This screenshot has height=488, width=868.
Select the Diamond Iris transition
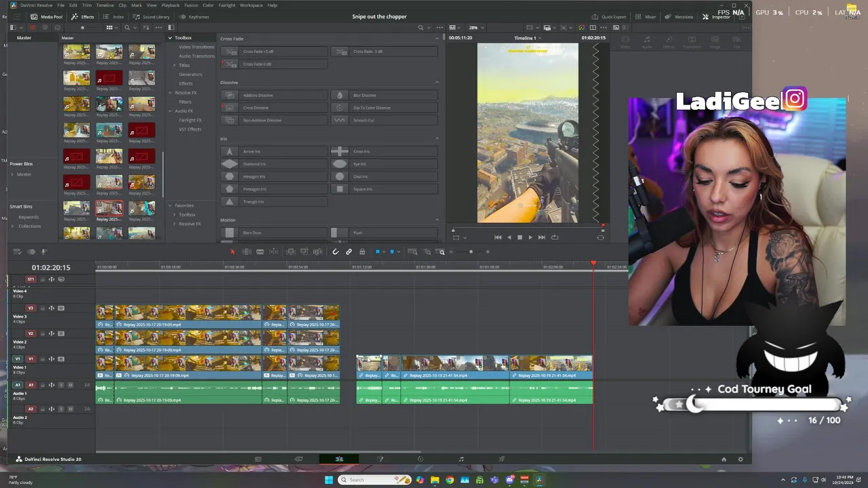click(x=274, y=164)
